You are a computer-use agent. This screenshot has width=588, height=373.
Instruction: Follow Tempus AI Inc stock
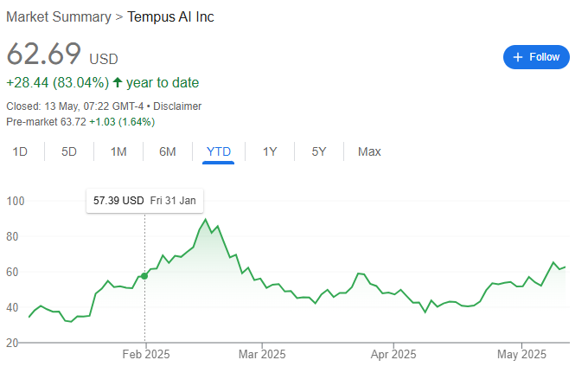[x=536, y=57]
